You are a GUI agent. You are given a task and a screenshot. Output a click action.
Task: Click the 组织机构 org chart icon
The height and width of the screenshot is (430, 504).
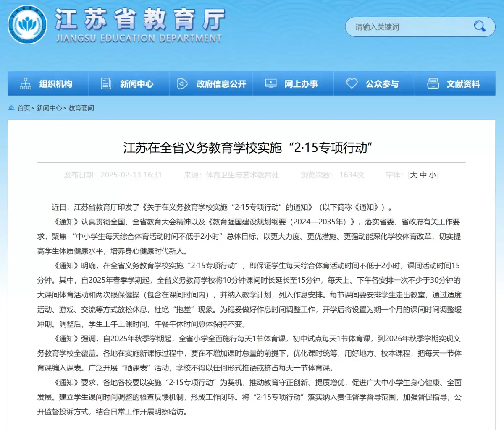point(26,84)
